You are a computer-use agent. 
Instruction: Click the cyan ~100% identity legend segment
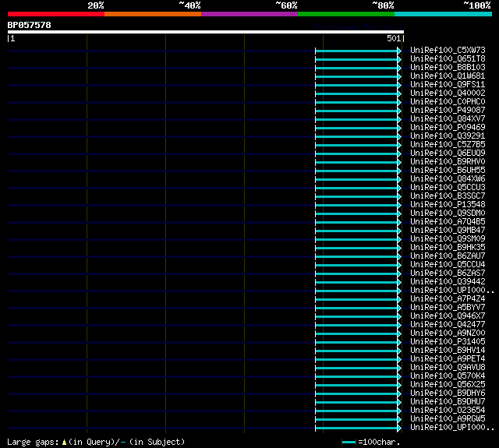point(444,14)
